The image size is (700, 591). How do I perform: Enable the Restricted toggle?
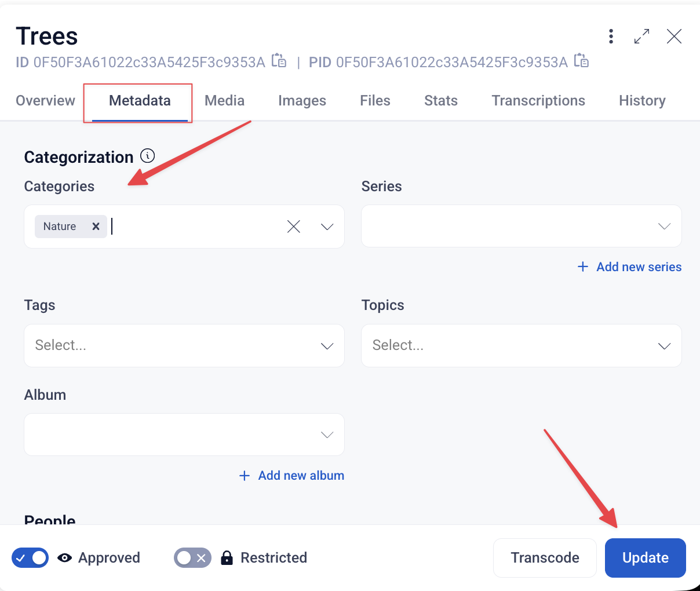pyautogui.click(x=192, y=558)
